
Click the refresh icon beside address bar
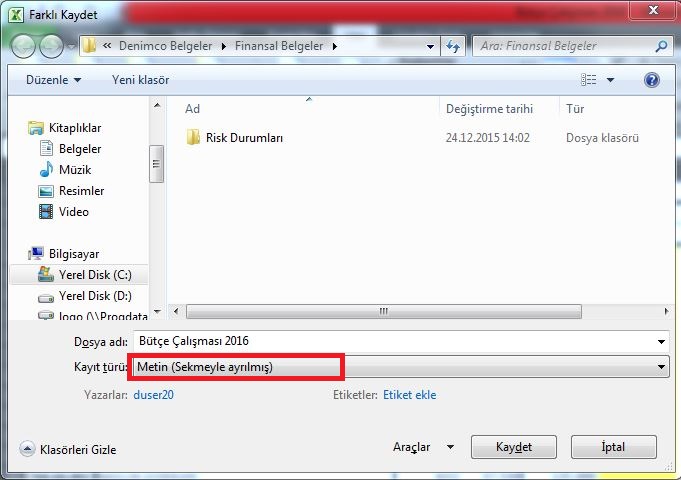tap(453, 46)
